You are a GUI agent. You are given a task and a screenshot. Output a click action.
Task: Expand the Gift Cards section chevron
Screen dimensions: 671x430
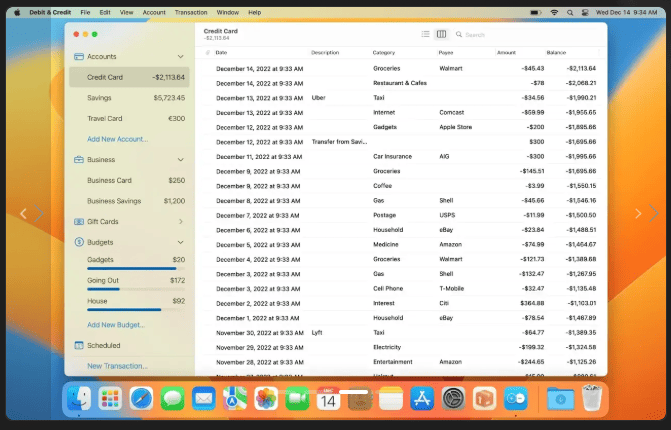[181, 222]
